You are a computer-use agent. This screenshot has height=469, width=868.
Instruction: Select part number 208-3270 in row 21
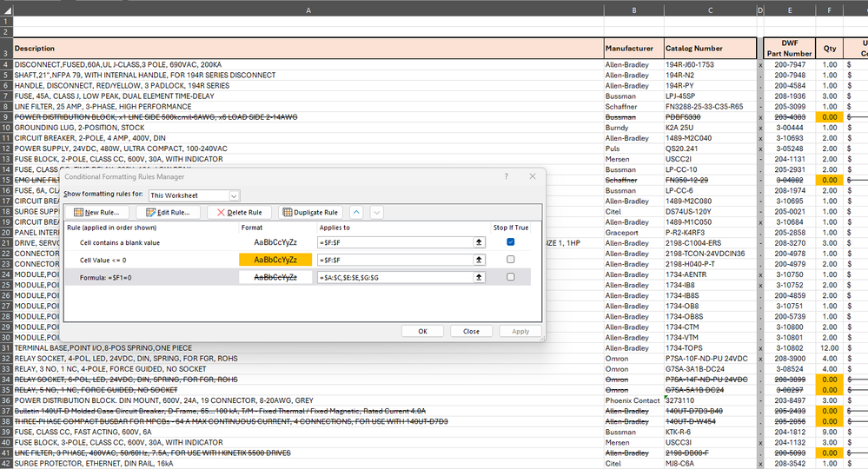click(790, 243)
